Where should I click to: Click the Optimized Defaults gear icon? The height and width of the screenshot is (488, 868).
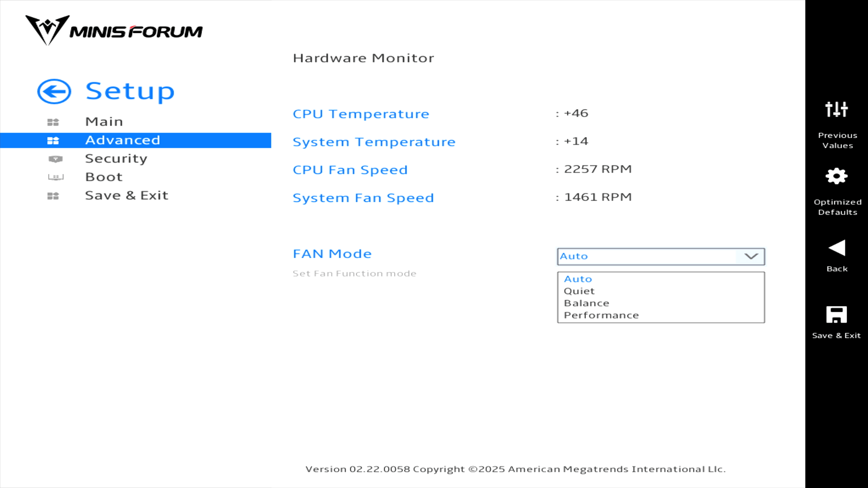point(836,176)
